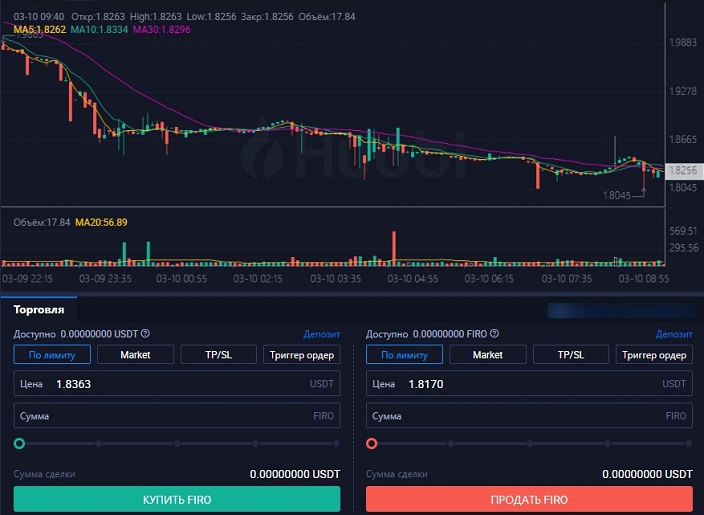Click the sell price field showing 1.8170

[529, 383]
